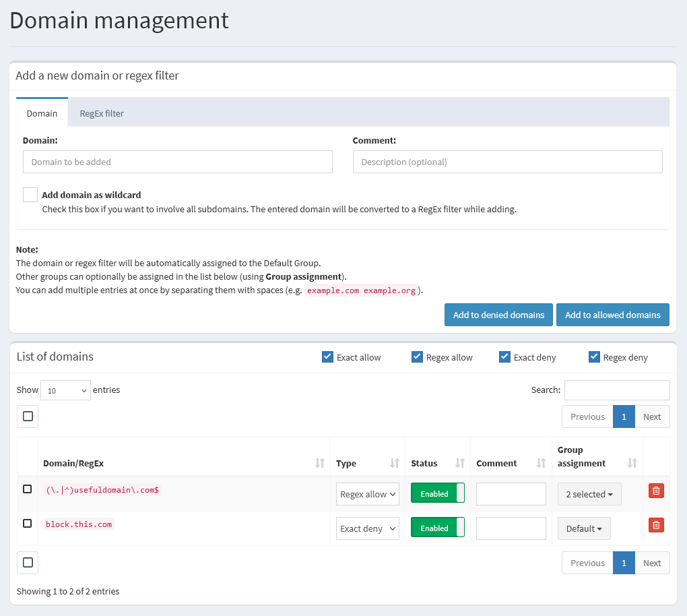The width and height of the screenshot is (687, 616).
Task: Delete the block.this.com domain entry
Action: (x=656, y=525)
